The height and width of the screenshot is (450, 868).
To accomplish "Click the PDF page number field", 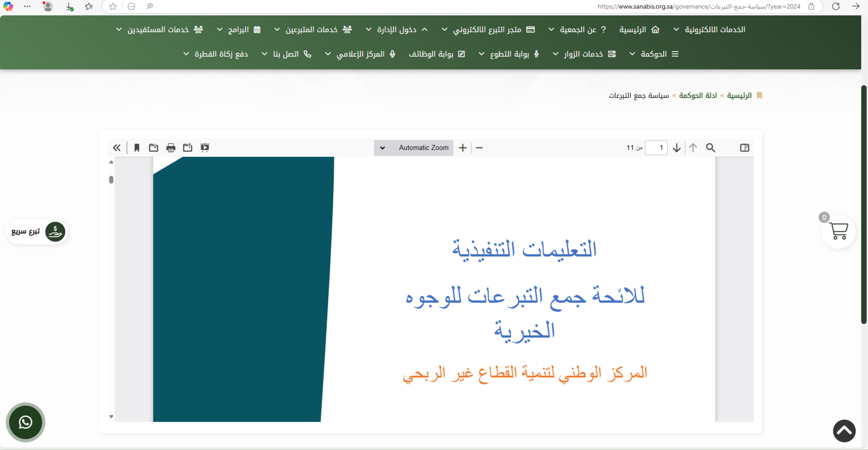I will 656,148.
